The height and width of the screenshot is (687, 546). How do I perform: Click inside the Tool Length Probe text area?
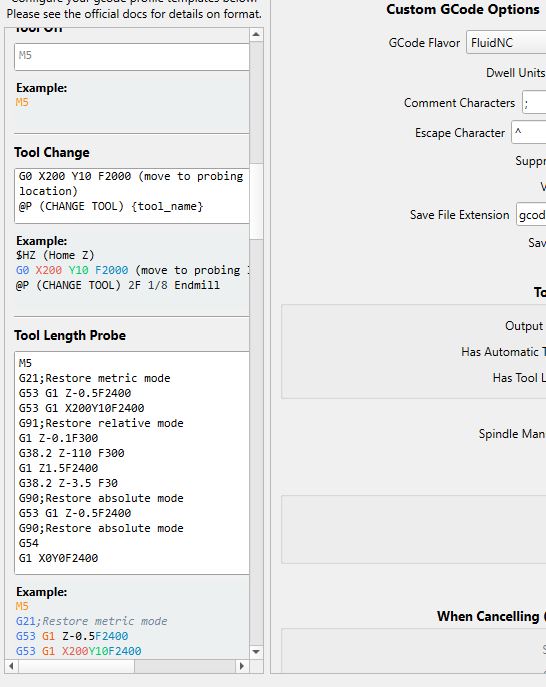132,462
